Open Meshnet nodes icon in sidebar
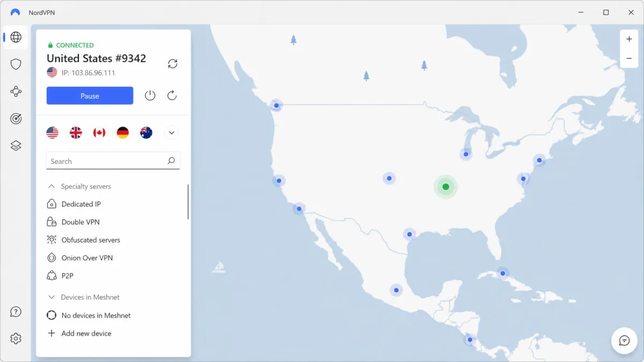The height and width of the screenshot is (362, 644). [x=16, y=92]
